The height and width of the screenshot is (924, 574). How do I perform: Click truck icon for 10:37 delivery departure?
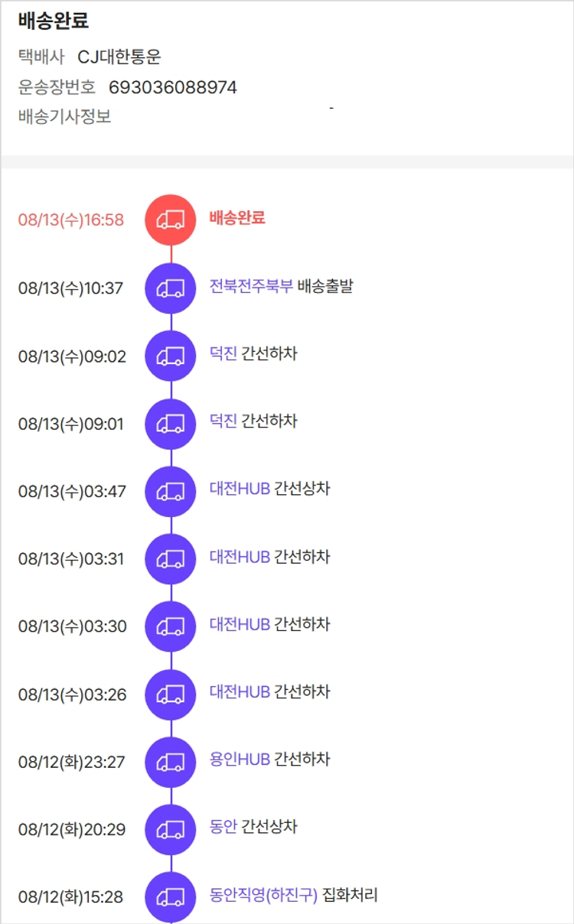point(170,288)
